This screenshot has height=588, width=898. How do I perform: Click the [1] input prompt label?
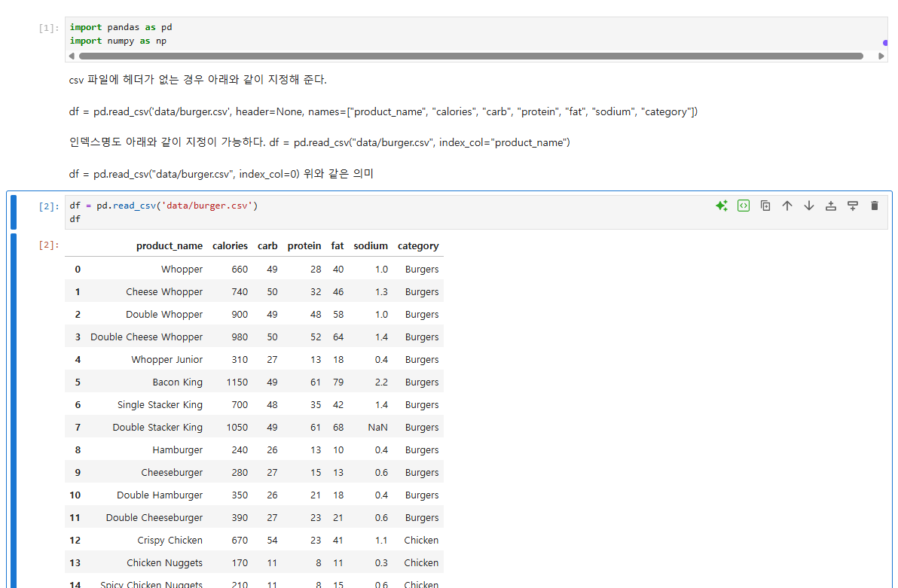coord(49,28)
